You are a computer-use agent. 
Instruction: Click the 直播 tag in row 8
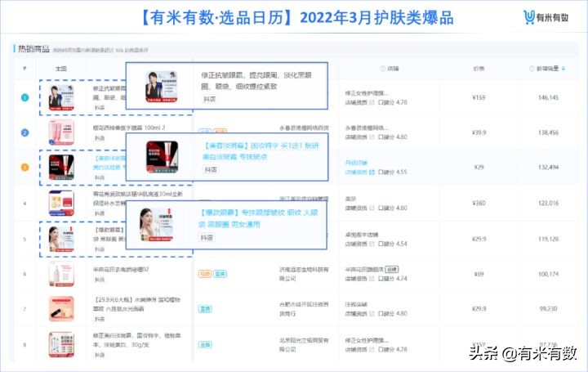pos(205,344)
